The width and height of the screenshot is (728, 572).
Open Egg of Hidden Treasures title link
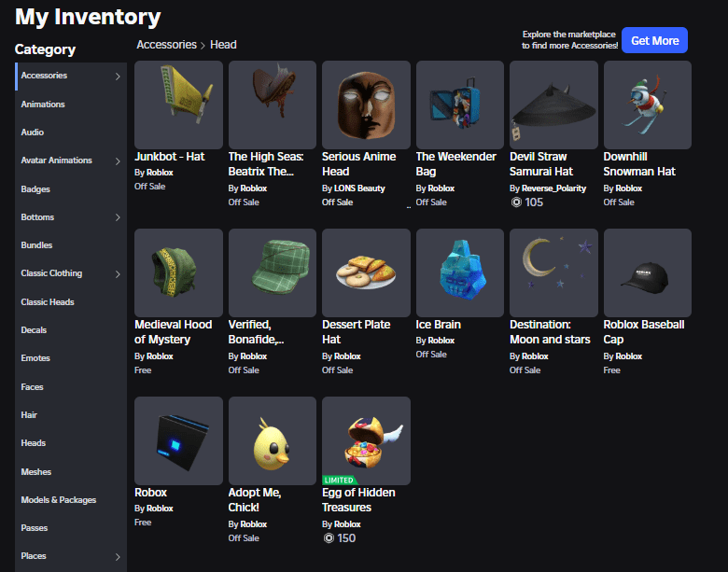(x=358, y=500)
